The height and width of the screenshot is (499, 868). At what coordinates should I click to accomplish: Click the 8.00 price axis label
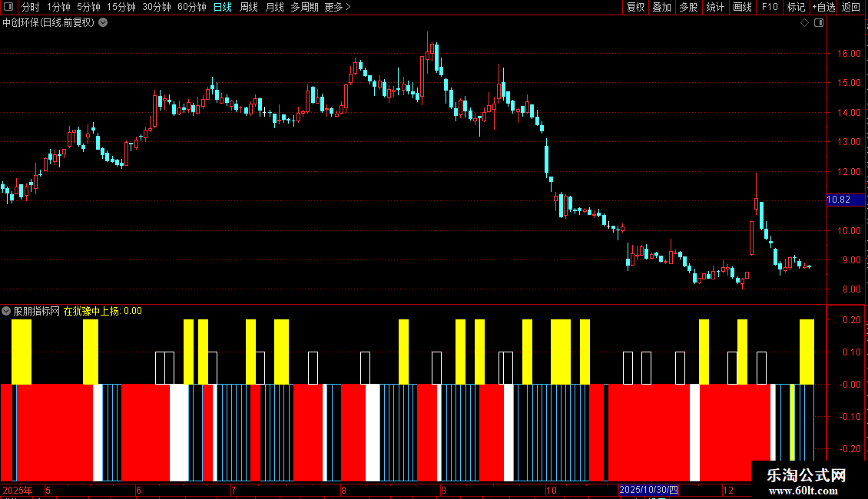click(x=851, y=289)
